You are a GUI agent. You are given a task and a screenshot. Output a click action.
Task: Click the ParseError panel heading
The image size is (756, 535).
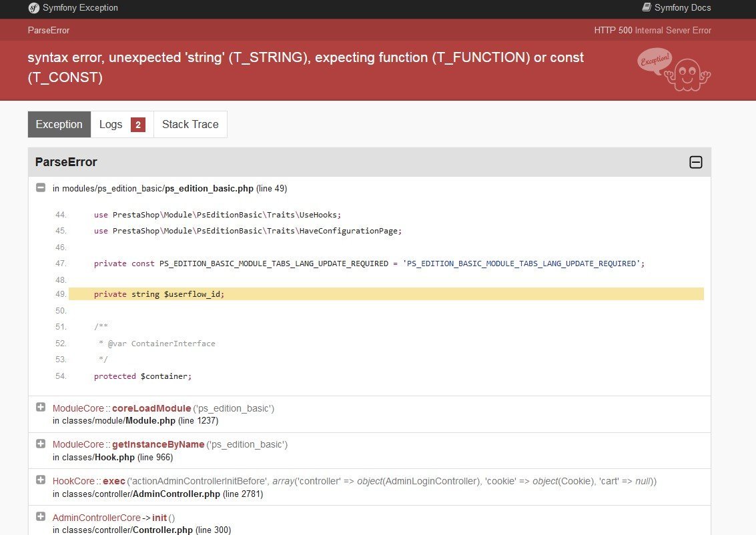[66, 162]
